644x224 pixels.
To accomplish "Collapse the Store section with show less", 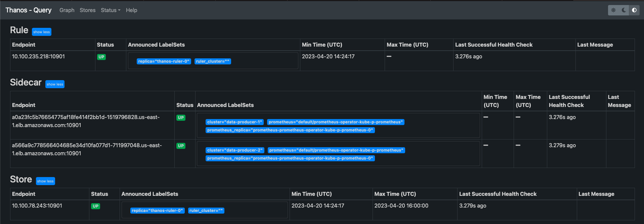I will (x=45, y=181).
